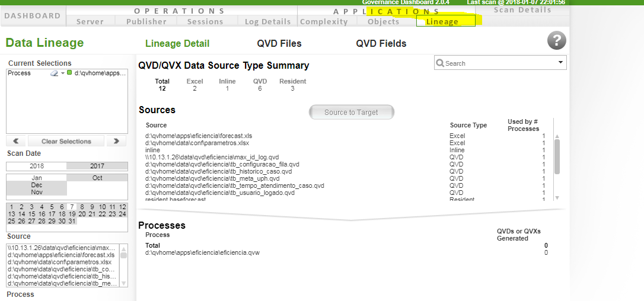This screenshot has width=644, height=301.
Task: Switch to the Server tab
Action: click(90, 21)
